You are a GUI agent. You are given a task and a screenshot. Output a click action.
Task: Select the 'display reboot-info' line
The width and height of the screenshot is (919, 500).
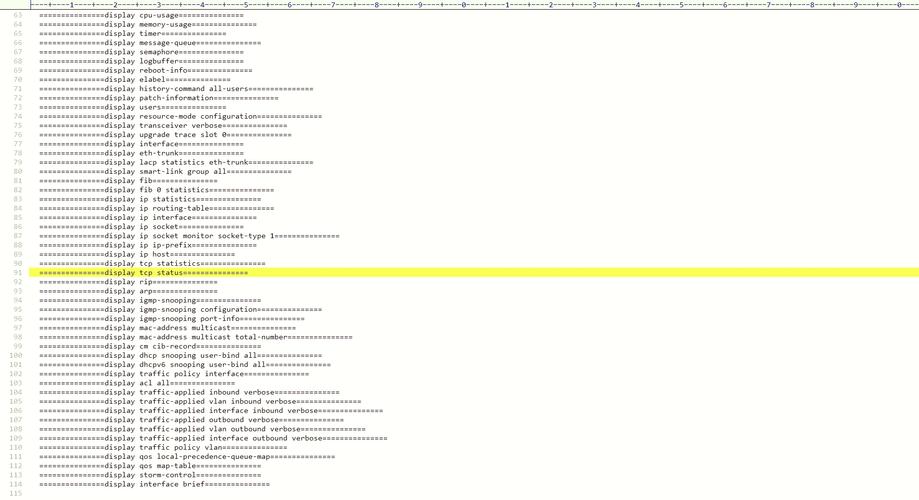(146, 70)
